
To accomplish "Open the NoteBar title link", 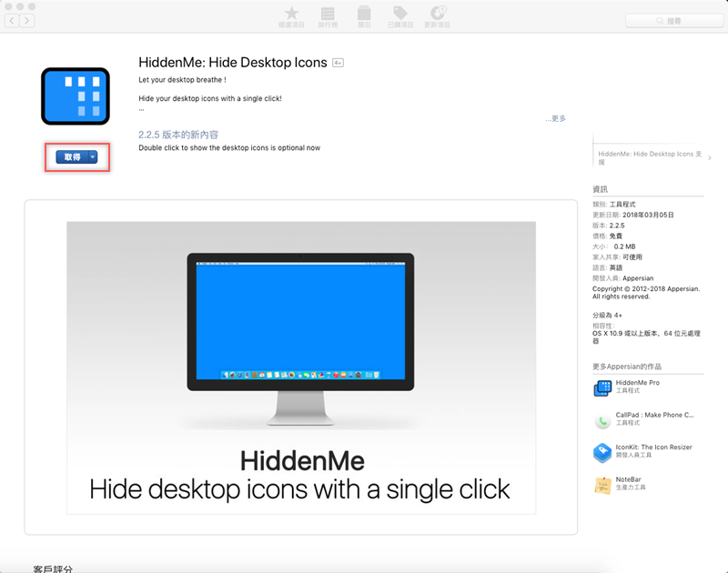I will point(628,479).
